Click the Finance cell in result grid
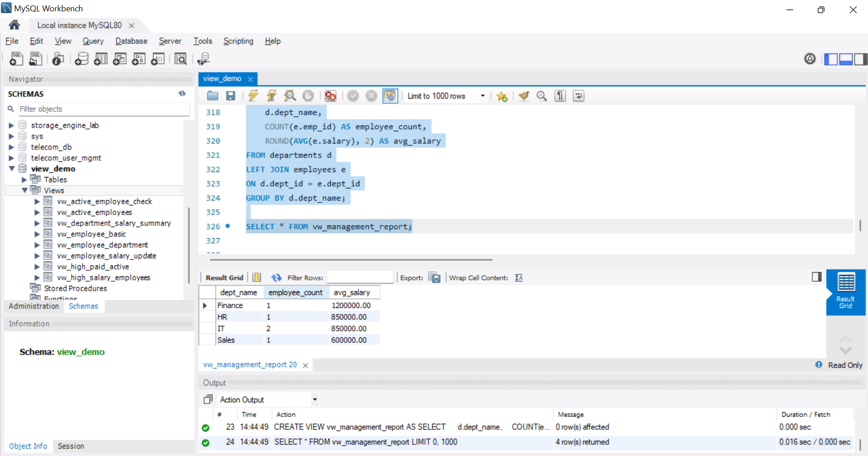 pyautogui.click(x=240, y=306)
